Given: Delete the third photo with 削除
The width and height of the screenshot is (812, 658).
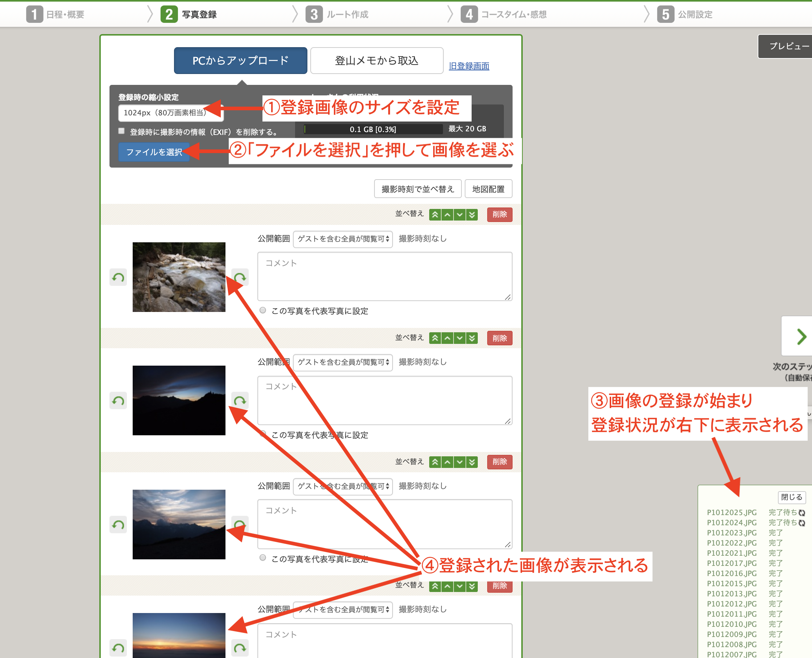Looking at the screenshot, I should tap(500, 462).
